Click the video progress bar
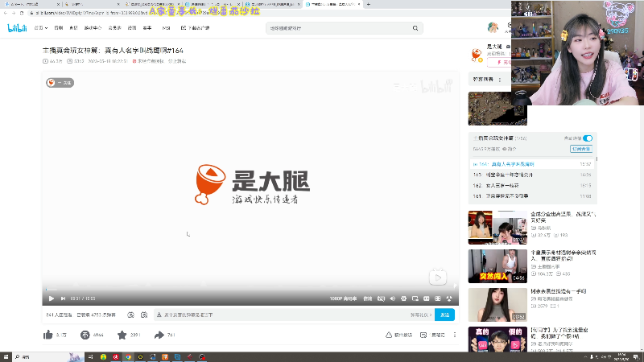This screenshot has width=644, height=362. [250, 290]
